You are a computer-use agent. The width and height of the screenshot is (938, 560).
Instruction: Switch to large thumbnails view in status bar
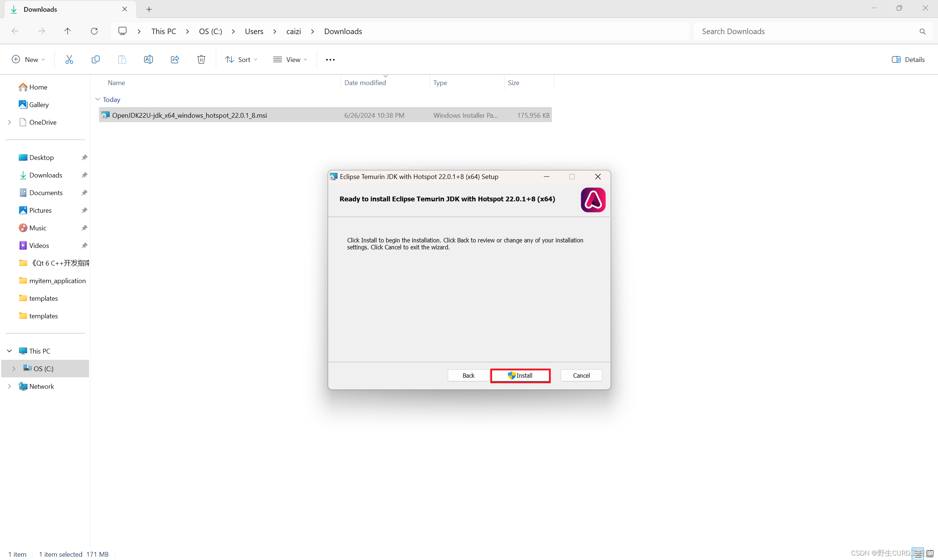coord(930,554)
